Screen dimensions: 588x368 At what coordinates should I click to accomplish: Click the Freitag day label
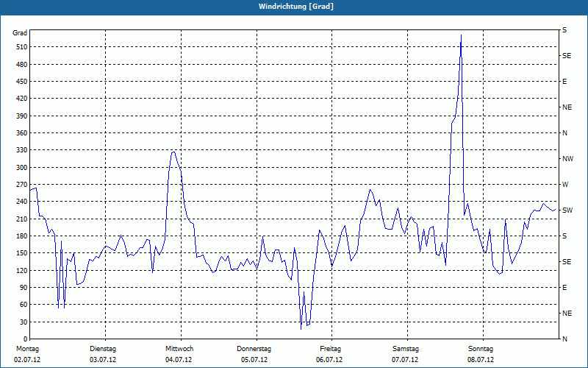[330, 349]
